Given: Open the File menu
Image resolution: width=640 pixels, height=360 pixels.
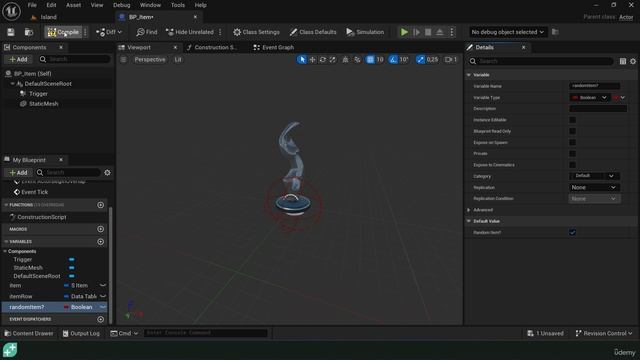Looking at the screenshot, I should 32,5.
